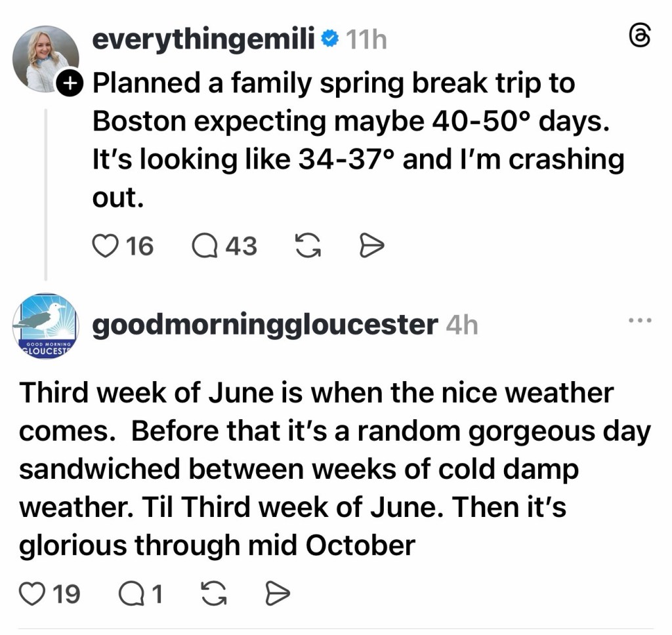Click the 11h timestamp
Viewport: 672px width, 635px height.
366,41
